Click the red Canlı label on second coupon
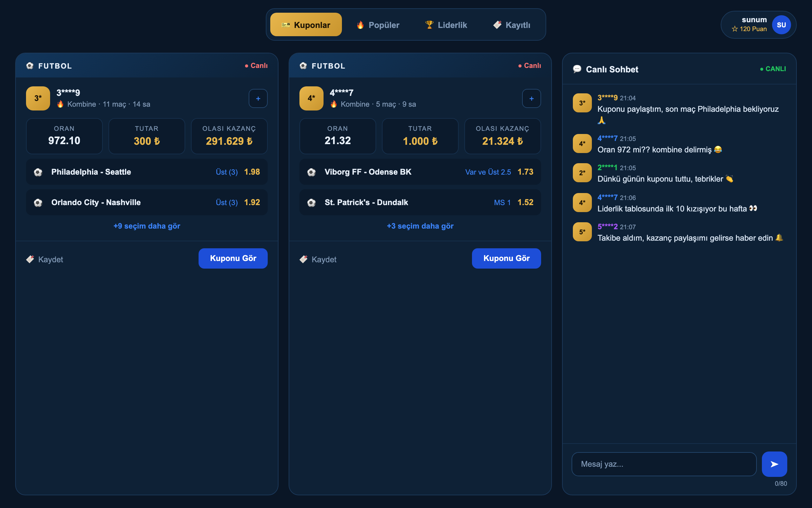Viewport: 812px width, 508px height. click(x=530, y=65)
